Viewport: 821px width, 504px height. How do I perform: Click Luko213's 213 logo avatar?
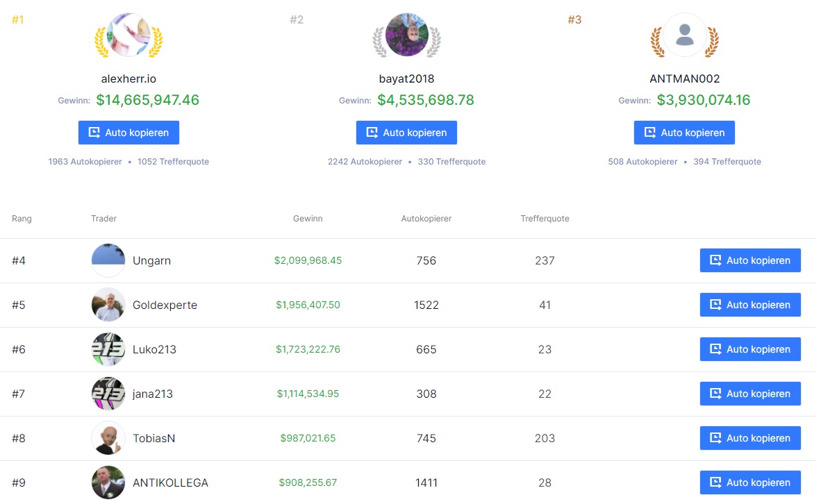click(108, 349)
